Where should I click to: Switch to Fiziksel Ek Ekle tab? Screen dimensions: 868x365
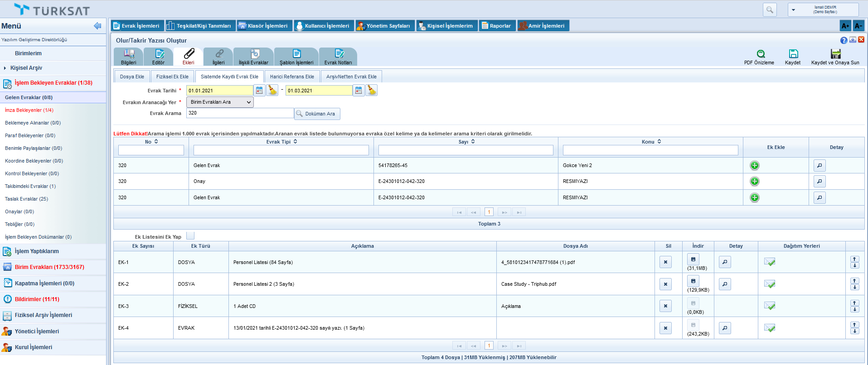coord(172,77)
